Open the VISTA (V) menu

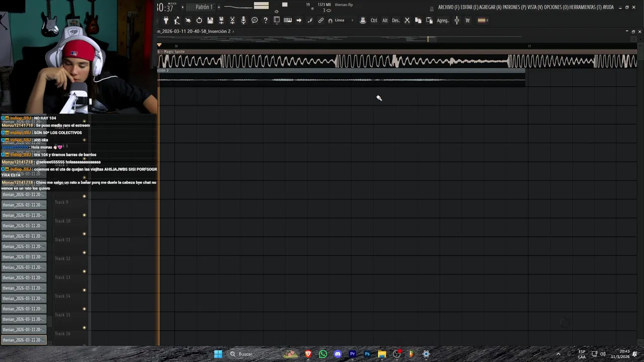(535, 7)
